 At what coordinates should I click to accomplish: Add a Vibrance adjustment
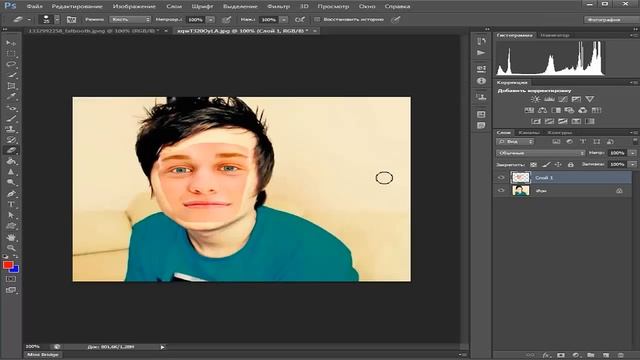pyautogui.click(x=589, y=99)
